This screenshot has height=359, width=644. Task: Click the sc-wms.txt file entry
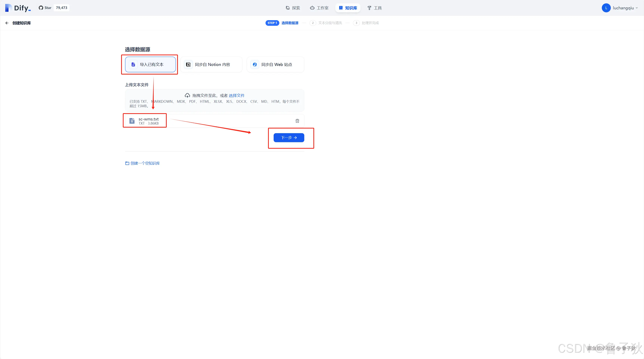tap(149, 121)
